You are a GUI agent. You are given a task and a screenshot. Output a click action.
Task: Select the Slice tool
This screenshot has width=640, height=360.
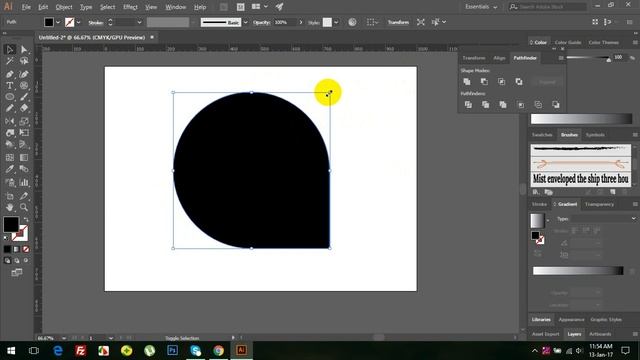(24, 196)
